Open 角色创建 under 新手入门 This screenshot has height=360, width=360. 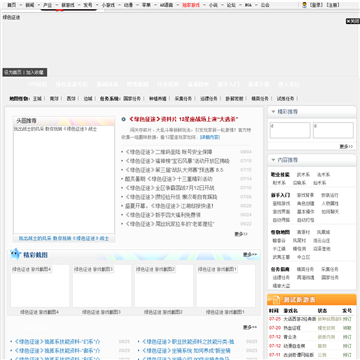(305, 203)
